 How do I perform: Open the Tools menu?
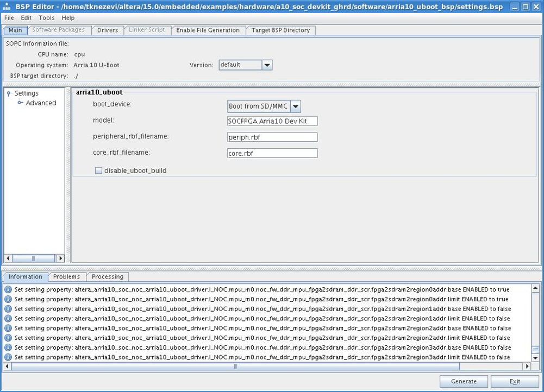[x=47, y=18]
